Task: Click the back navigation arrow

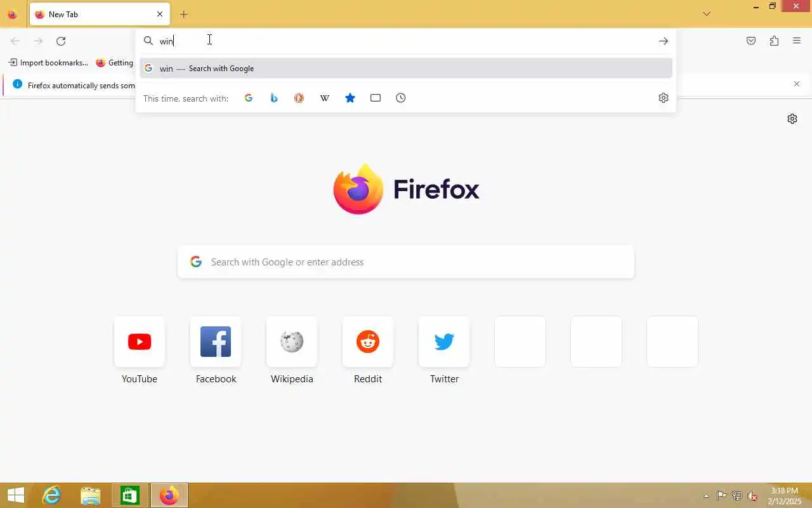Action: click(x=15, y=41)
